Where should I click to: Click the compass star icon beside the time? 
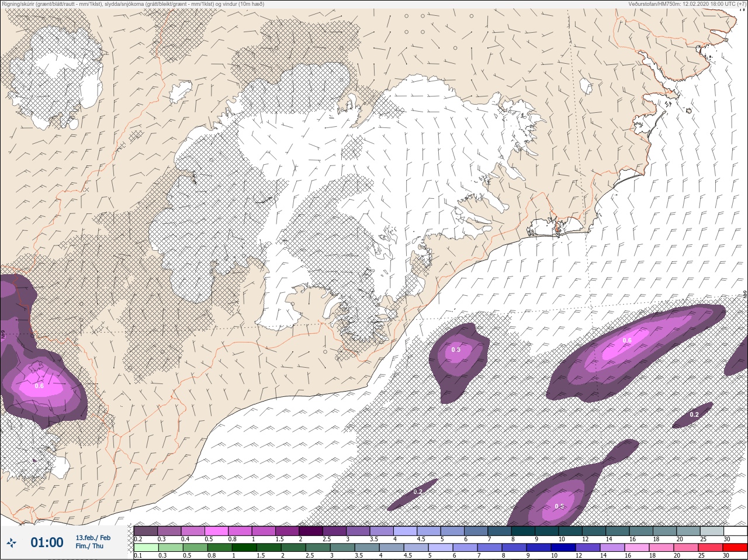tap(11, 542)
